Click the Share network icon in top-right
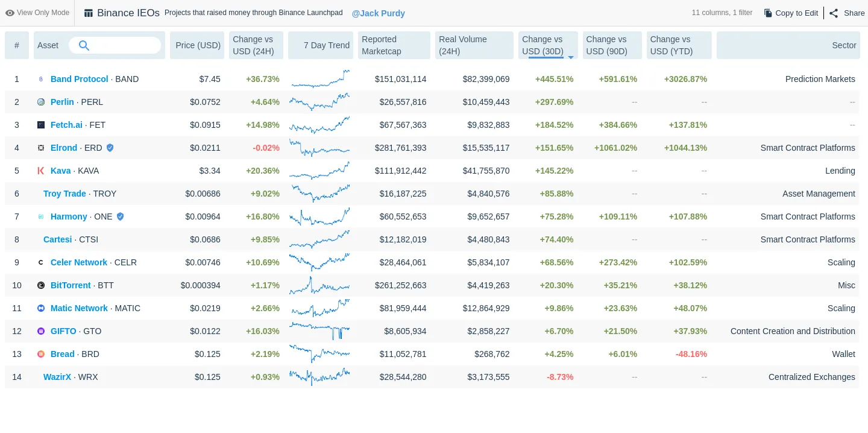The width and height of the screenshot is (868, 433). pyautogui.click(x=833, y=13)
